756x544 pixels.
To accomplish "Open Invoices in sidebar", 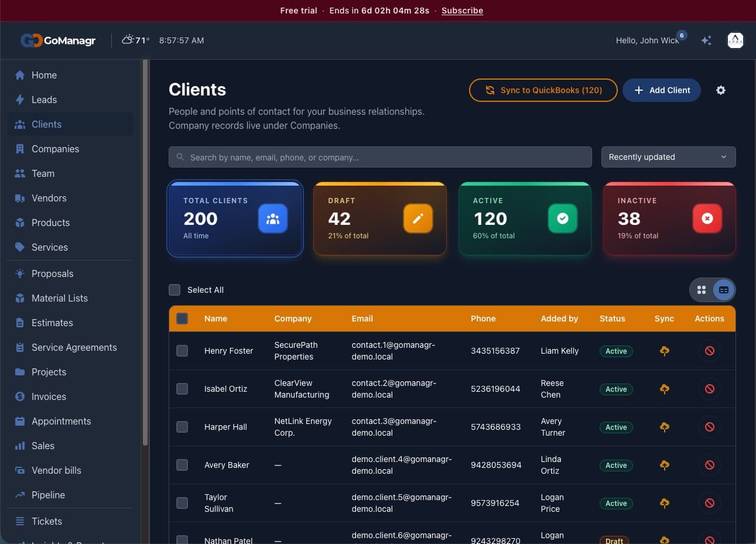I will coord(70,396).
